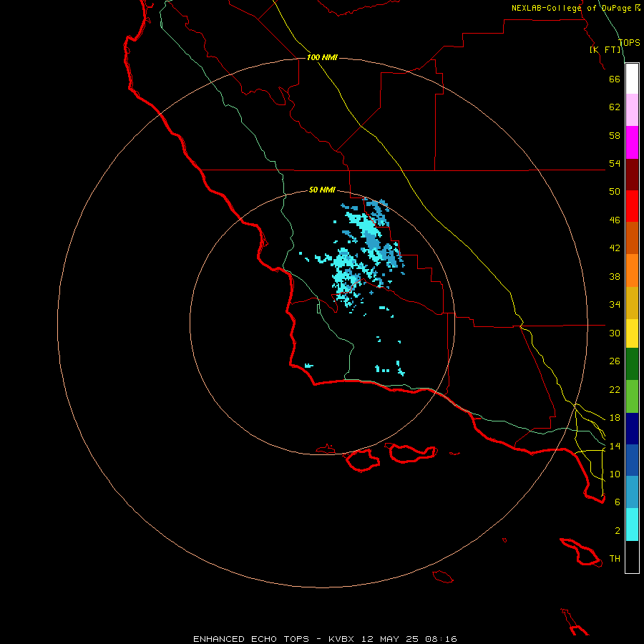
Task: Click the 62 legend value
Action: point(615,107)
